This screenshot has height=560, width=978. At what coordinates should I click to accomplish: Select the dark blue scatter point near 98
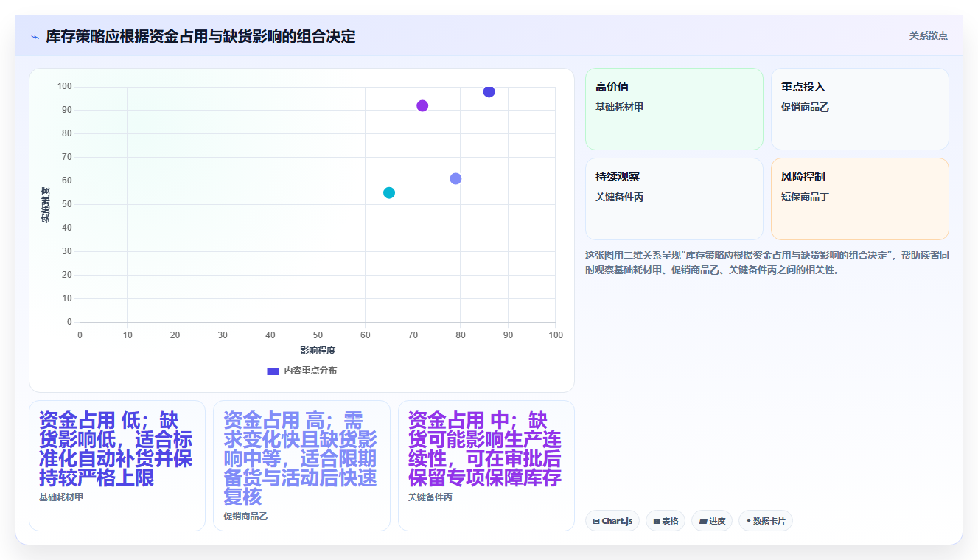pos(489,91)
